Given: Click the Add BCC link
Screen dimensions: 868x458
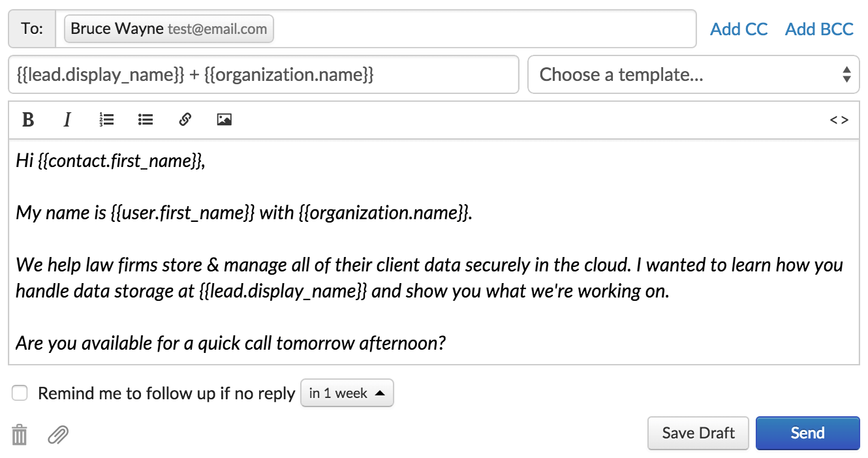Looking at the screenshot, I should 819,29.
